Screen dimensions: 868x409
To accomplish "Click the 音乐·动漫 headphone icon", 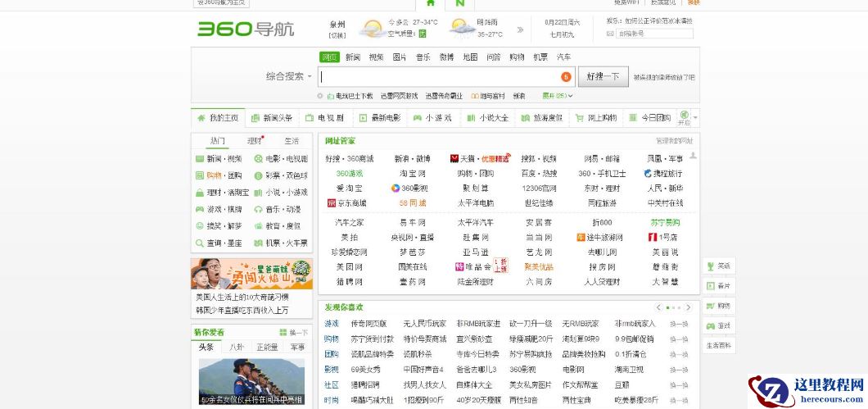I will 259,210.
